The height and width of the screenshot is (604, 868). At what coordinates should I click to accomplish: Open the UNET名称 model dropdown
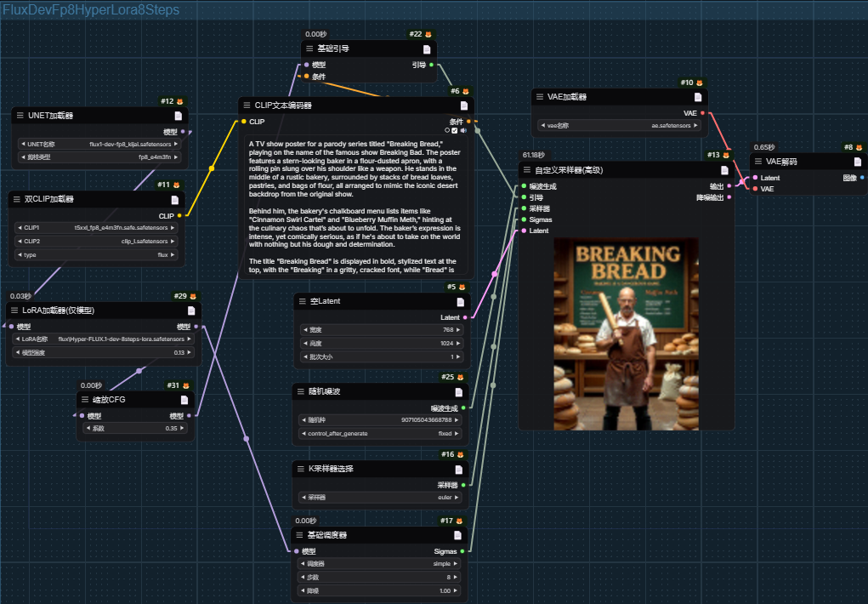(x=99, y=144)
